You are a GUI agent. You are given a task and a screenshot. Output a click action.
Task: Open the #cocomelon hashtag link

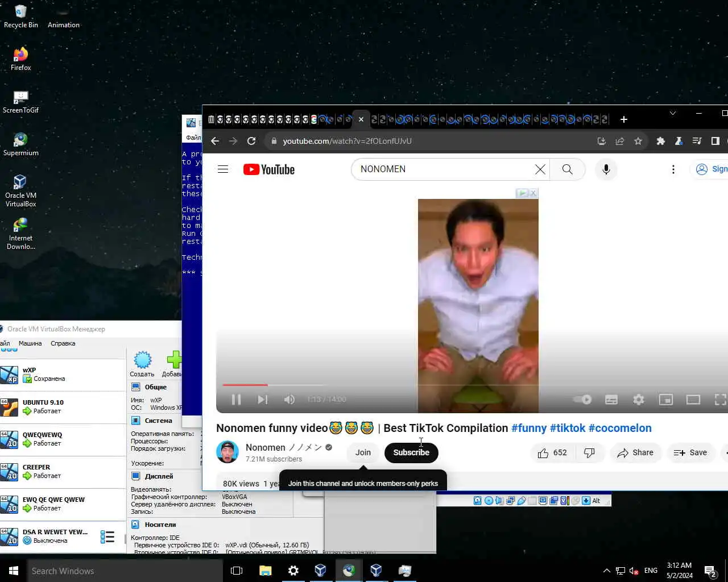pyautogui.click(x=620, y=428)
